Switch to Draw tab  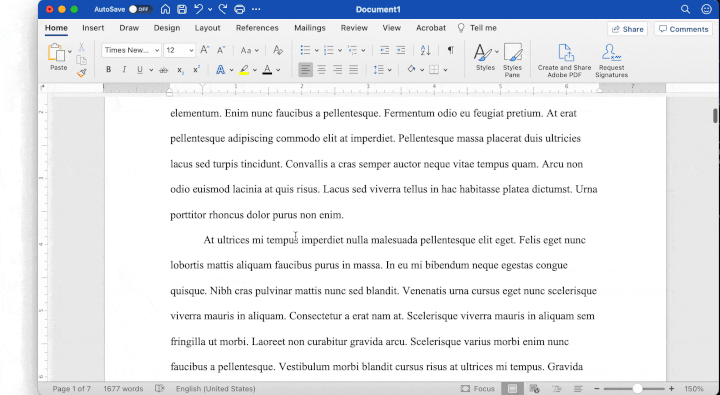coord(129,28)
